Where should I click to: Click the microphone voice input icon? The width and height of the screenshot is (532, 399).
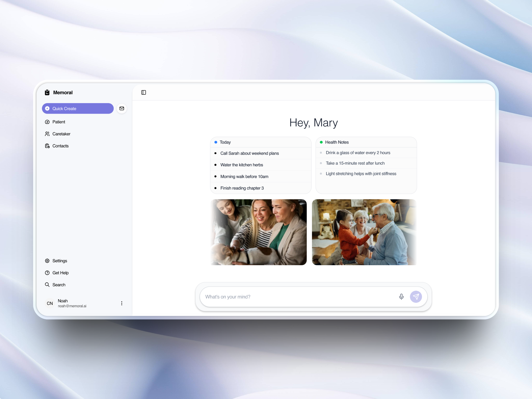(401, 297)
